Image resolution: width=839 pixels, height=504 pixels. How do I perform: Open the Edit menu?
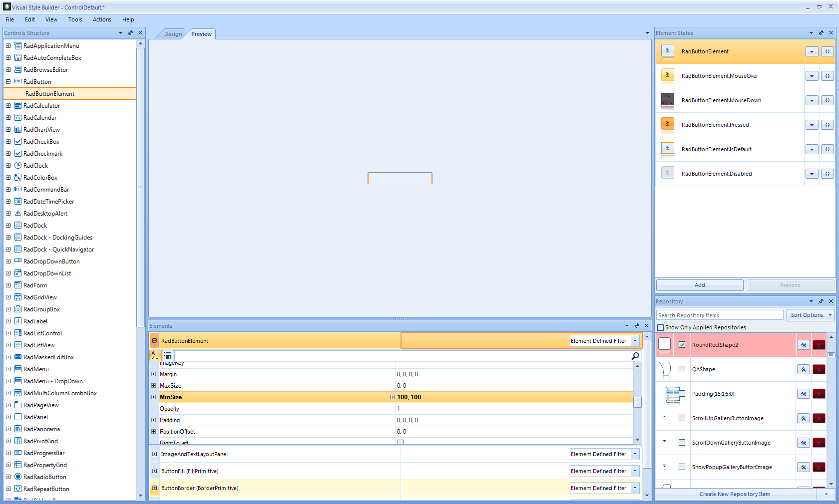click(30, 19)
